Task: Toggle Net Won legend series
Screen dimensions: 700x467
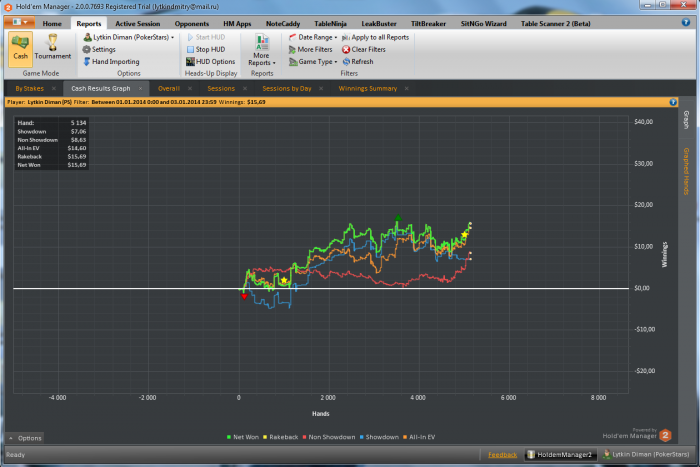Action: pos(243,437)
